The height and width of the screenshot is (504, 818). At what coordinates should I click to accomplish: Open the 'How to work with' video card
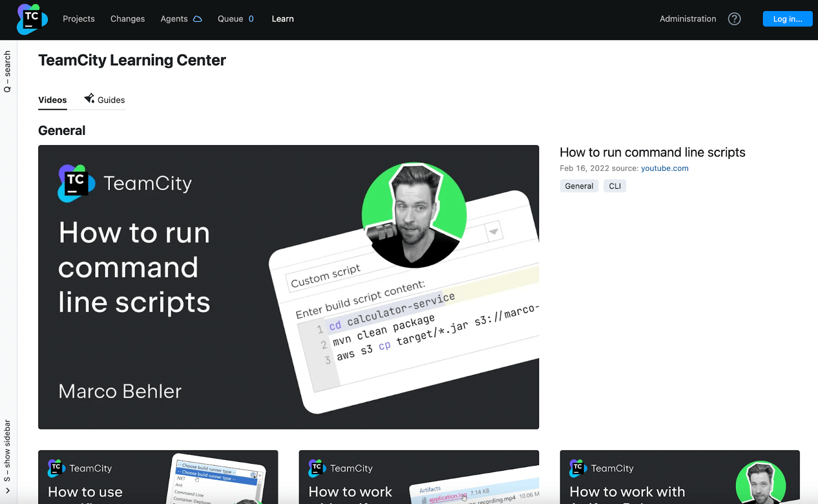point(679,477)
